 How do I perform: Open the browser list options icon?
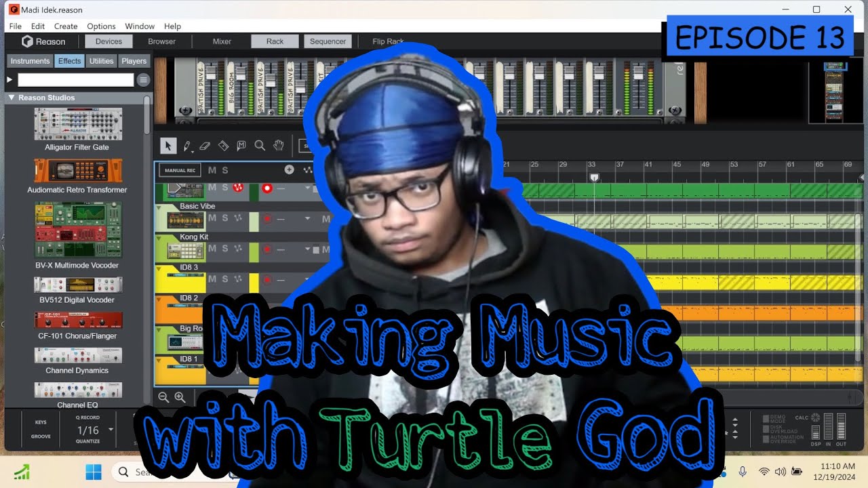pyautogui.click(x=143, y=80)
